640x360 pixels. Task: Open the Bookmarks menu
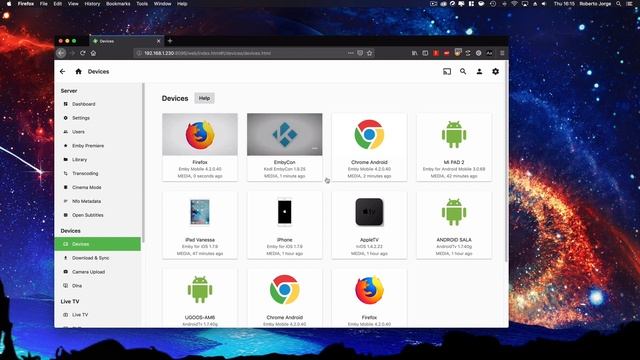click(x=118, y=4)
